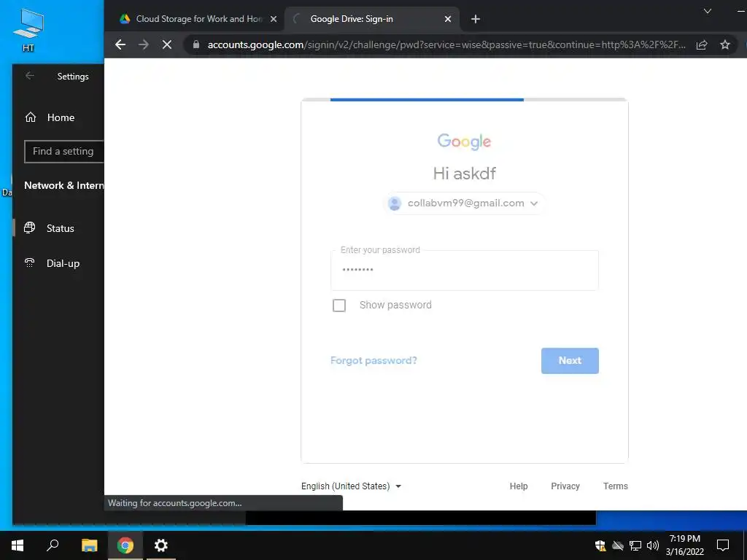747x560 pixels.
Task: Click the volume speaker tray icon
Action: coord(653,545)
